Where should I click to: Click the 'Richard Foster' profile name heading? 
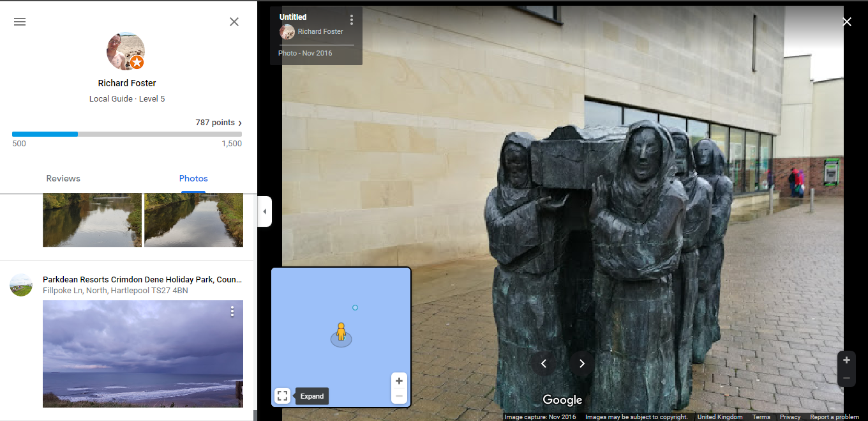click(127, 83)
